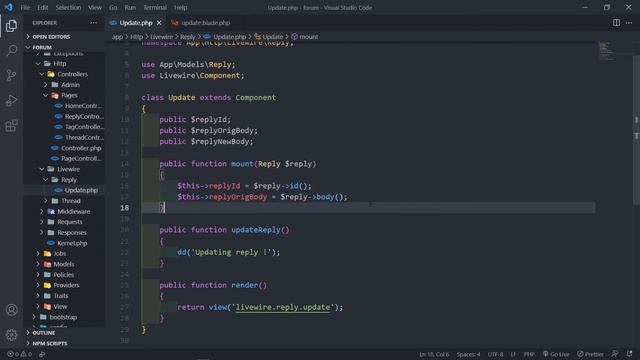Open ThreadController file in tree
Viewport: 640px width, 360px height.
(84, 138)
